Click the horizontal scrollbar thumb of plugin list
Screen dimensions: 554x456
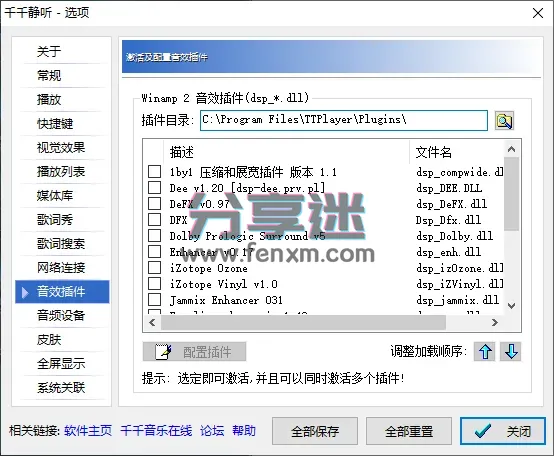(x=303, y=322)
